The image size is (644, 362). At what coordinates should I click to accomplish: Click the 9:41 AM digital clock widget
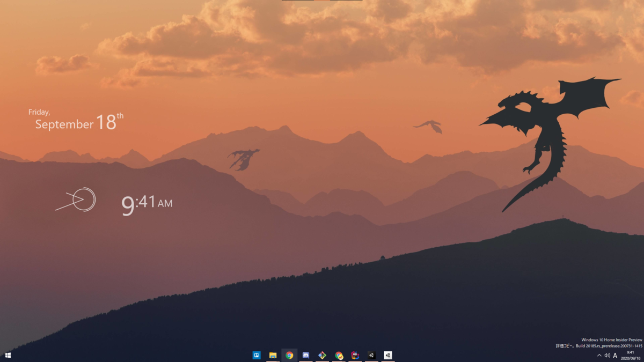click(147, 204)
